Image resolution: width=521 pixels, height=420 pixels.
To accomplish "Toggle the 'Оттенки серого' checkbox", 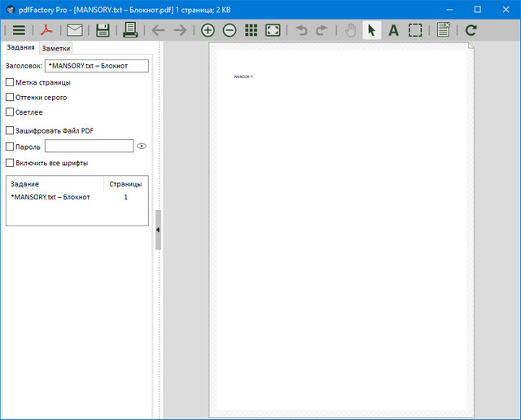I will pos(10,98).
